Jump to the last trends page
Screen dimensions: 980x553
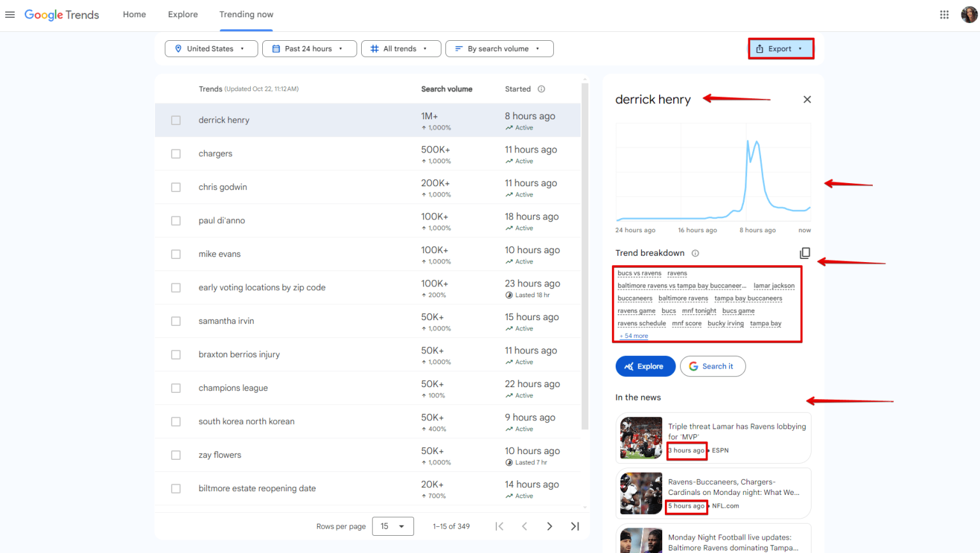(x=574, y=526)
